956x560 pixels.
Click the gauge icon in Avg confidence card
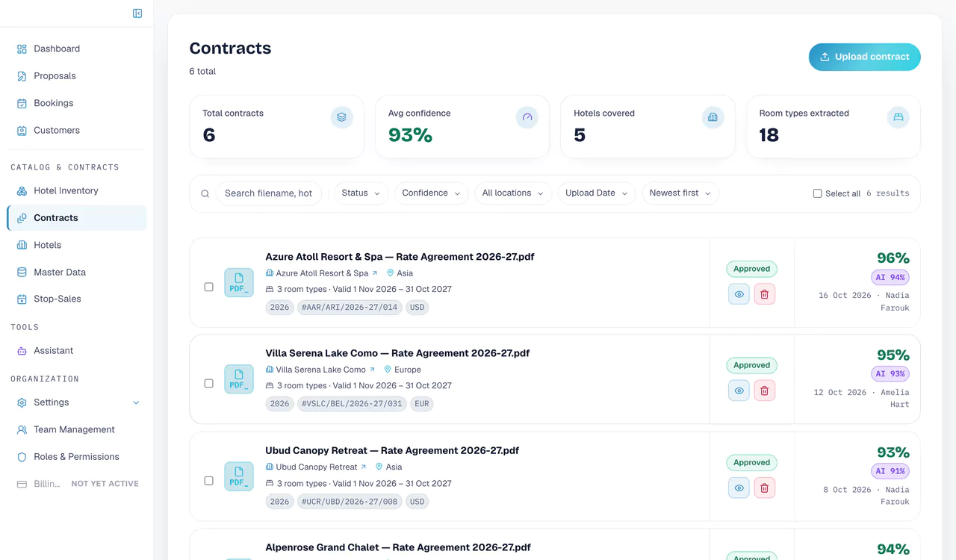coord(527,117)
